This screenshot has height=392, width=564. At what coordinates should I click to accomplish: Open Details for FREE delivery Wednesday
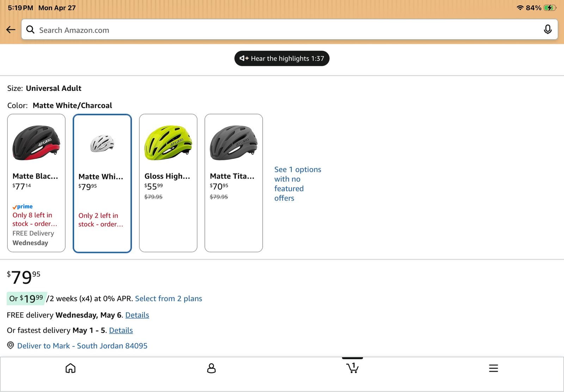[137, 315]
